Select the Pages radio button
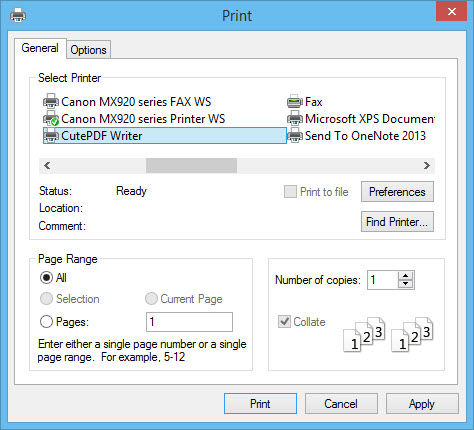 coord(46,322)
